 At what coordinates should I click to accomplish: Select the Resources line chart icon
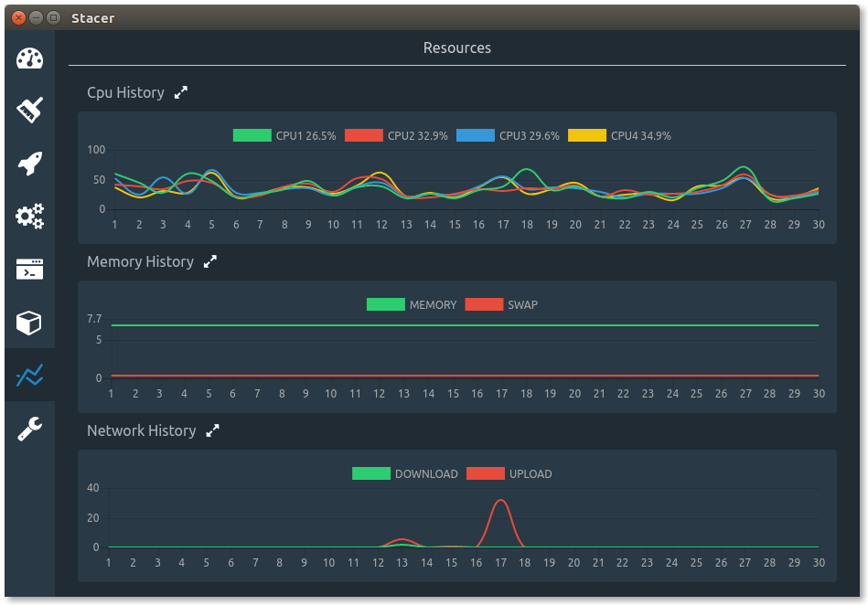click(x=30, y=375)
